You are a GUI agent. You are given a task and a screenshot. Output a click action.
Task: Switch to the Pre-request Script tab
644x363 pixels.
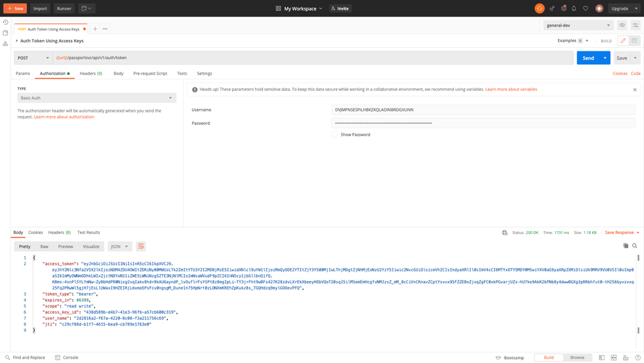(150, 74)
